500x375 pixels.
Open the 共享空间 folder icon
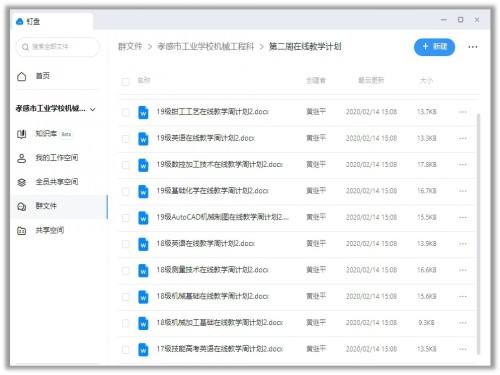pyautogui.click(x=22, y=230)
